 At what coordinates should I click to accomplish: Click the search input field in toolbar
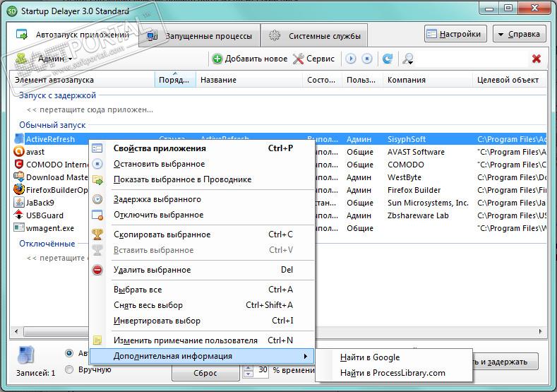pyautogui.click(x=472, y=59)
